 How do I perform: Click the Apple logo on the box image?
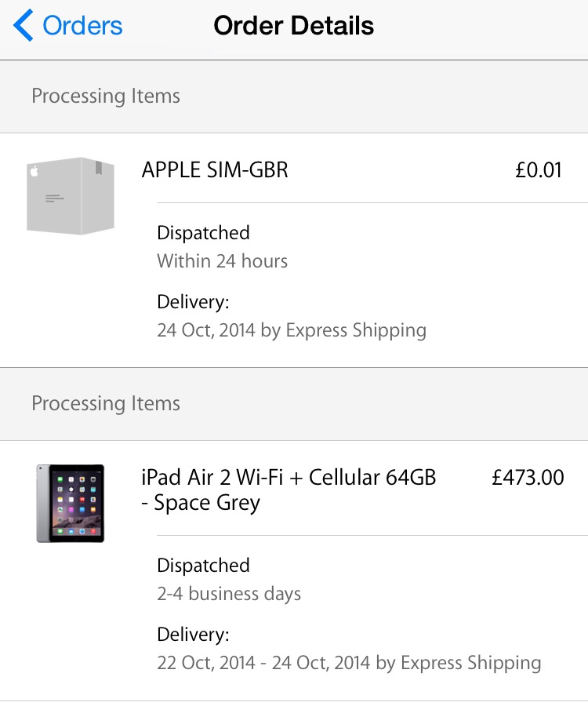click(34, 170)
